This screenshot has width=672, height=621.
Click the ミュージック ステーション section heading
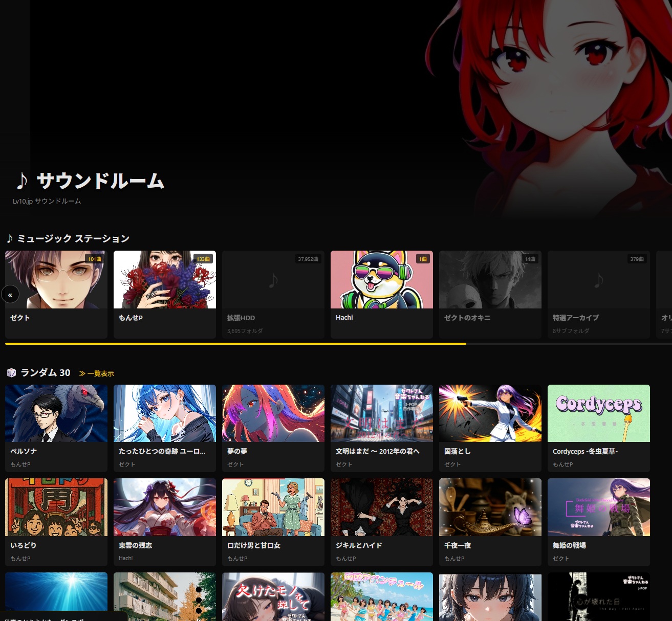[x=73, y=239]
